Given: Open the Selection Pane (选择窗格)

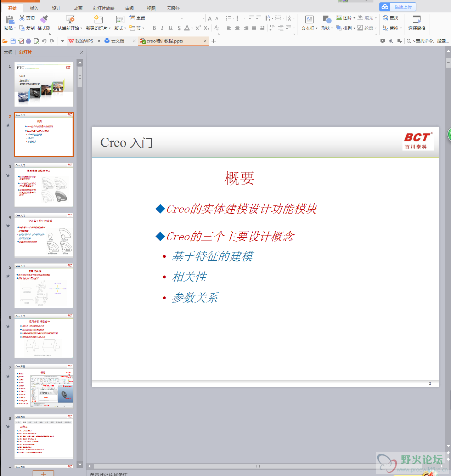Looking at the screenshot, I should click(x=417, y=23).
